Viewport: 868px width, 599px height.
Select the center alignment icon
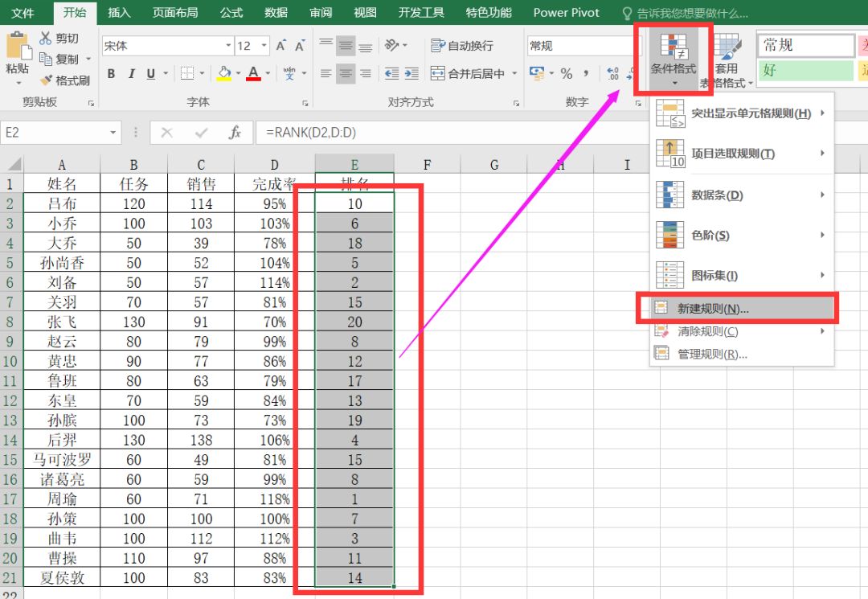tap(346, 73)
